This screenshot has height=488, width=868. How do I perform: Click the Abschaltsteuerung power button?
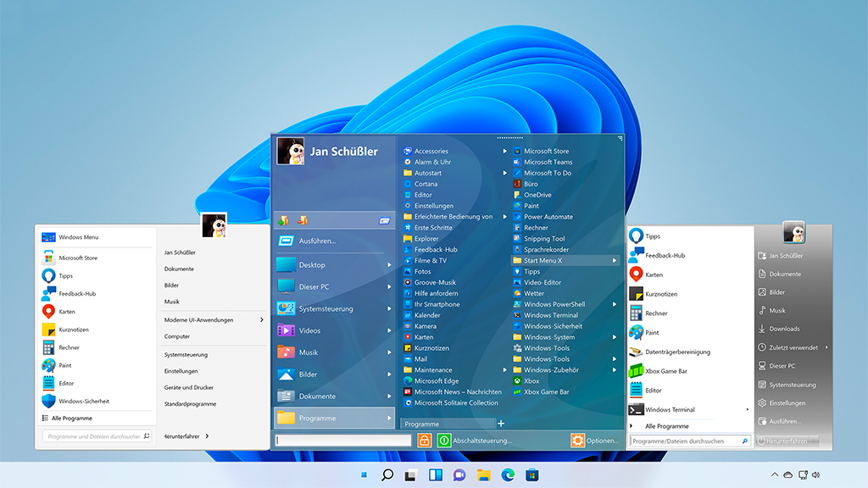click(x=444, y=441)
